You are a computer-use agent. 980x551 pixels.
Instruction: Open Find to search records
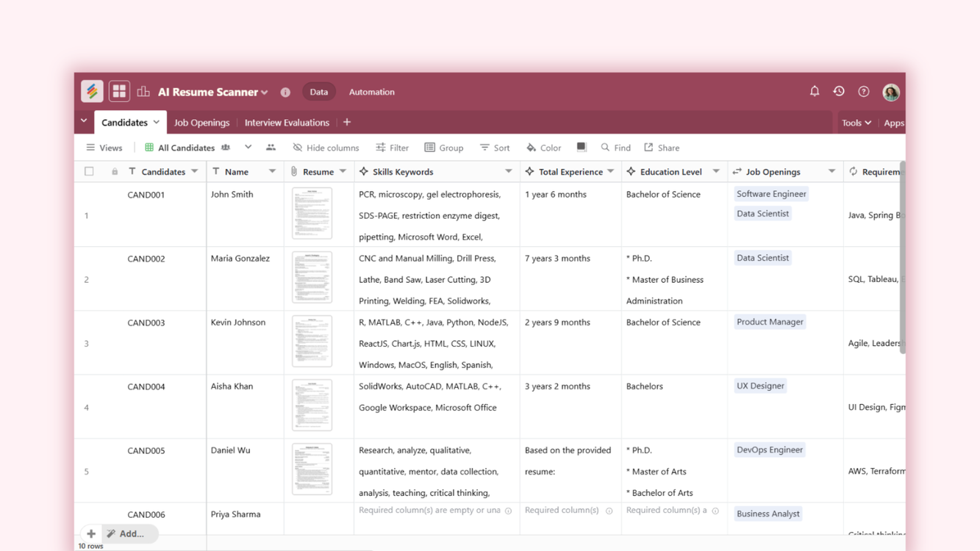pos(616,148)
